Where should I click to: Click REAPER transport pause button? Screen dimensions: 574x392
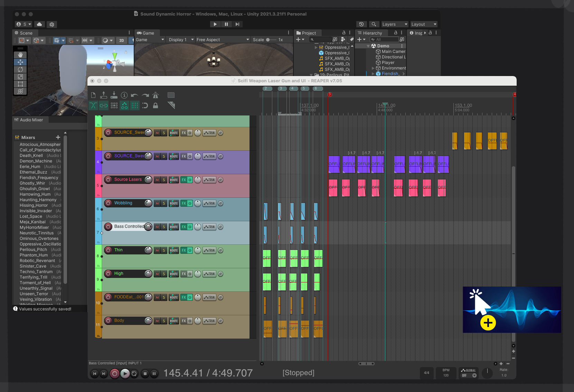pos(154,373)
